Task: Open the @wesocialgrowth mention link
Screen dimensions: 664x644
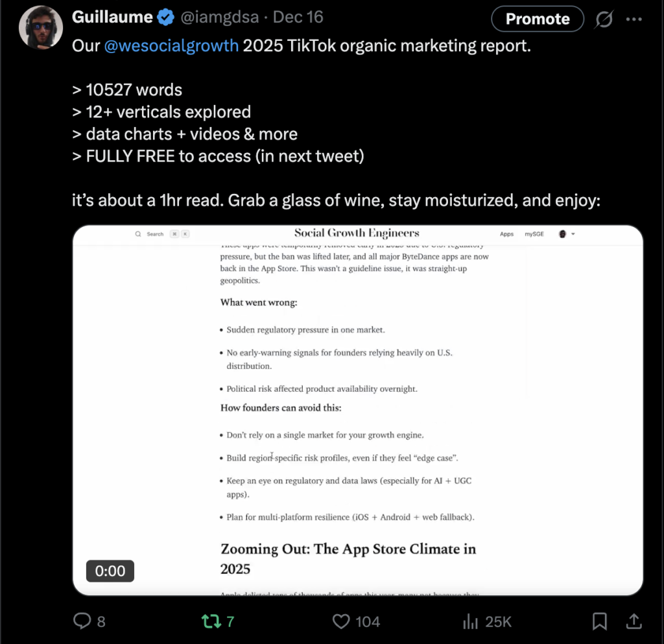Action: (171, 47)
